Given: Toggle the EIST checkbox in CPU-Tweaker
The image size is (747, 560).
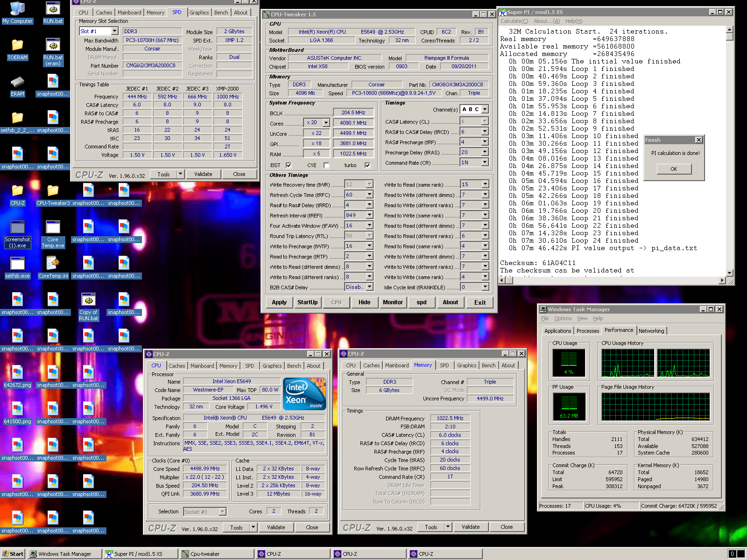Looking at the screenshot, I should tap(289, 165).
